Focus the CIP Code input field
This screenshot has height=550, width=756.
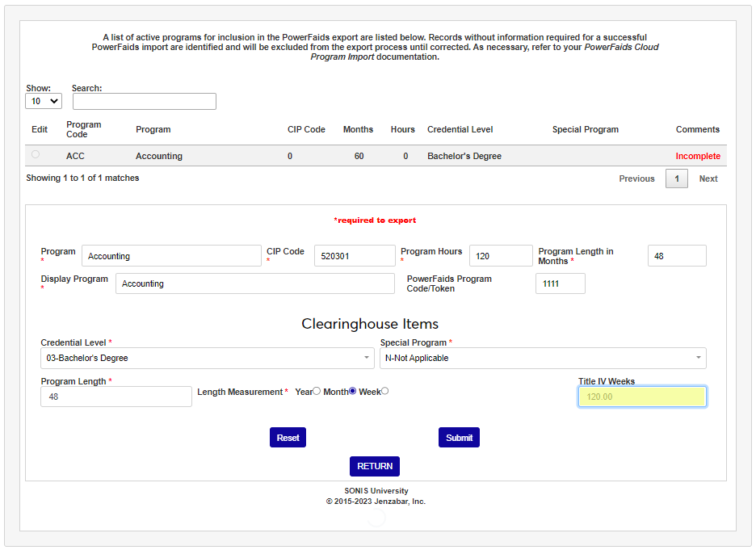(355, 256)
